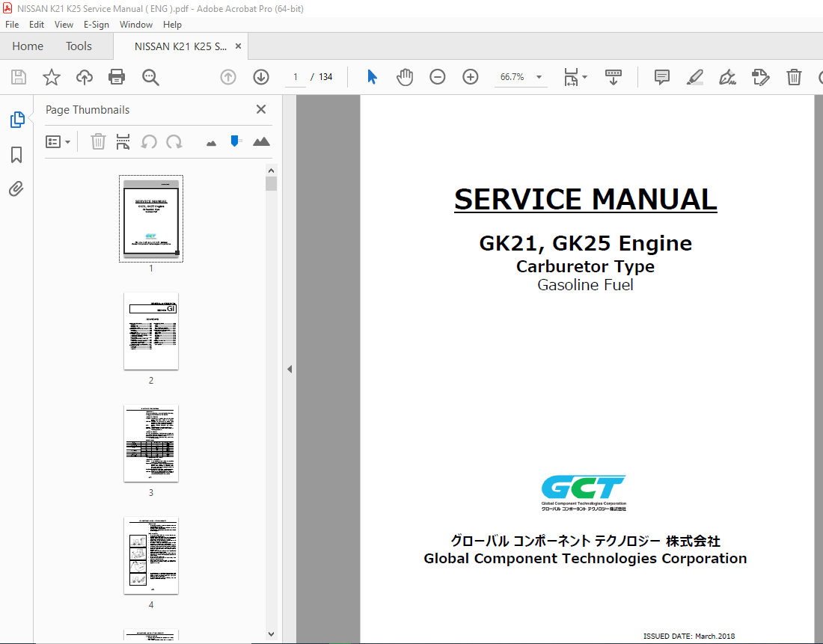Activate the Hand pan tool
Viewport: 823px width, 644px height.
coord(405,77)
